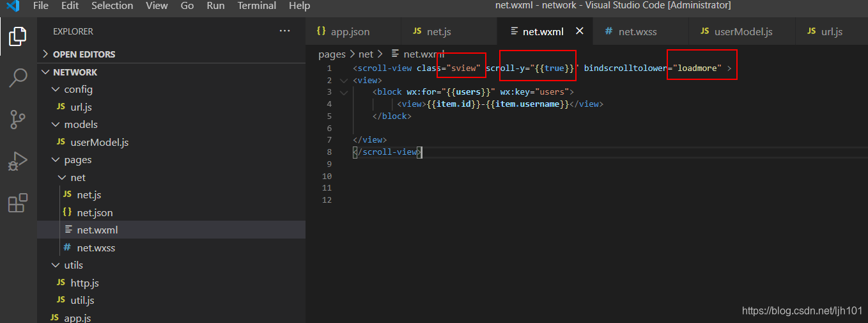Image resolution: width=868 pixels, height=323 pixels.
Task: Click the JS icon of userModel.js file
Action: [x=61, y=142]
